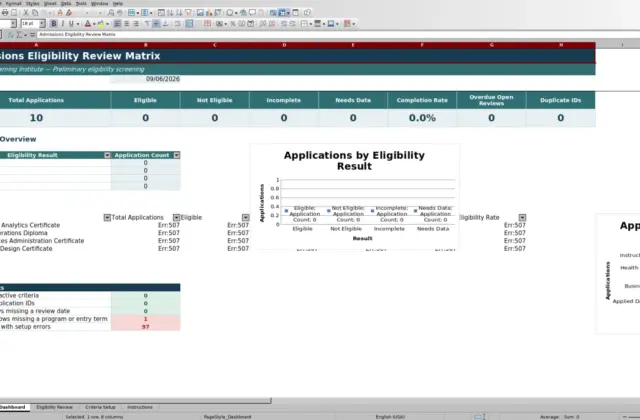
Task: Click the Format as Date icon
Action: pos(251,24)
